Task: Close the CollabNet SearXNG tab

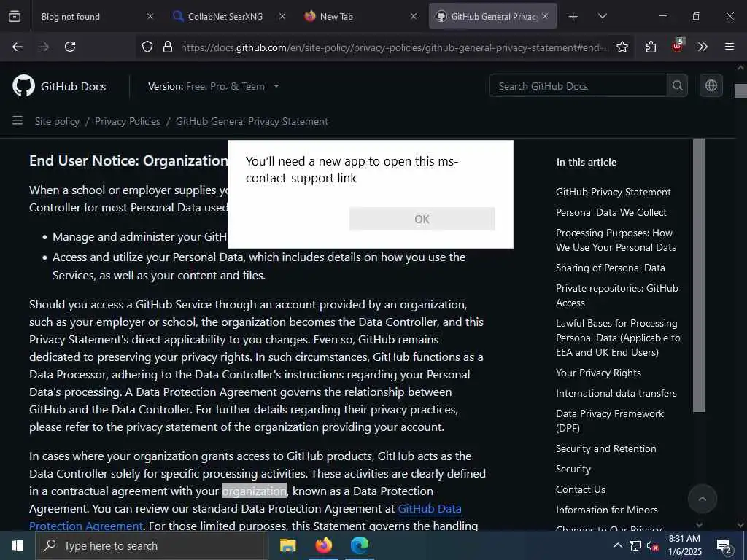Action: point(282,16)
